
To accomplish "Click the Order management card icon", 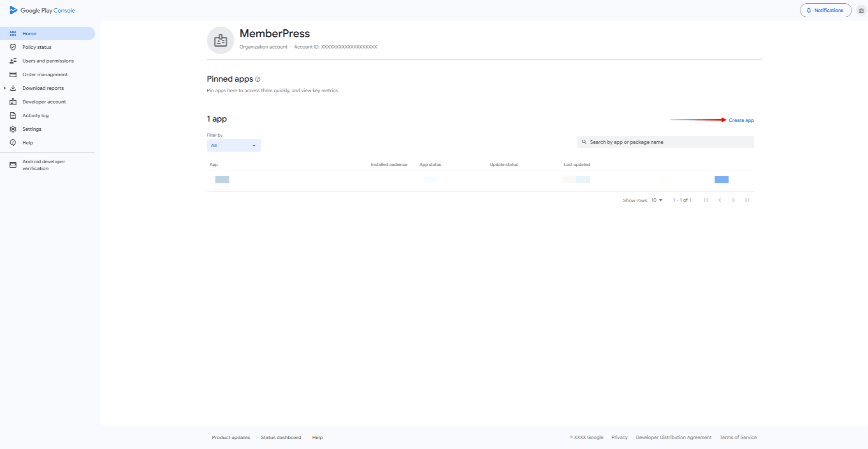I will pos(13,74).
